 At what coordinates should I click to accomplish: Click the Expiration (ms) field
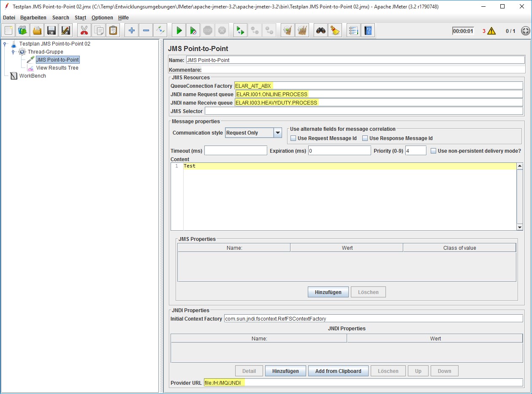point(340,151)
